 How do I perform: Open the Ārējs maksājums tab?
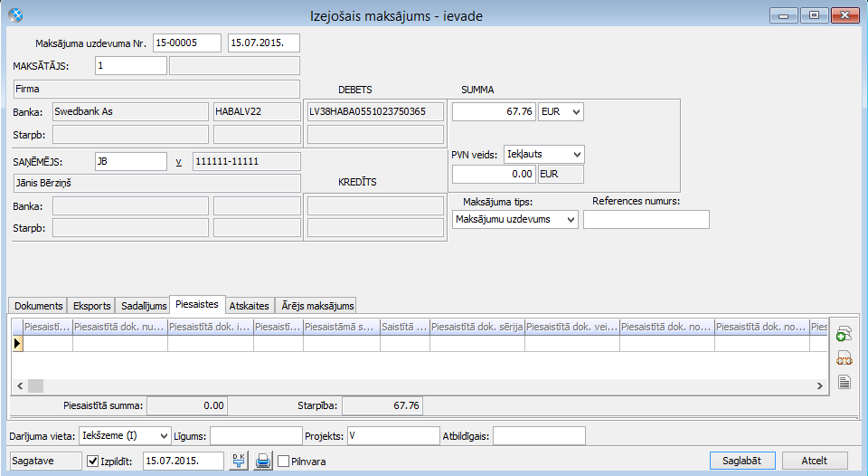tap(317, 306)
